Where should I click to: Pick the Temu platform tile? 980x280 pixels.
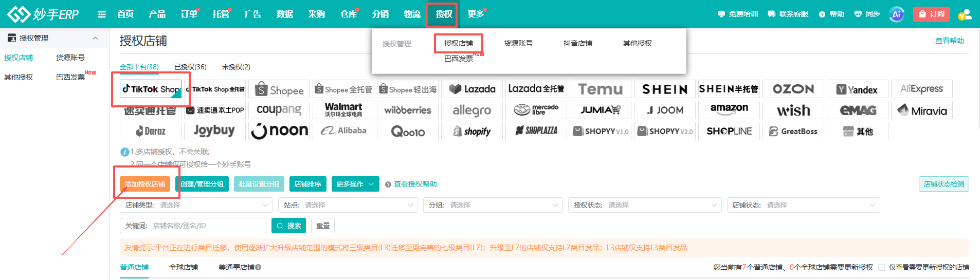pos(601,89)
